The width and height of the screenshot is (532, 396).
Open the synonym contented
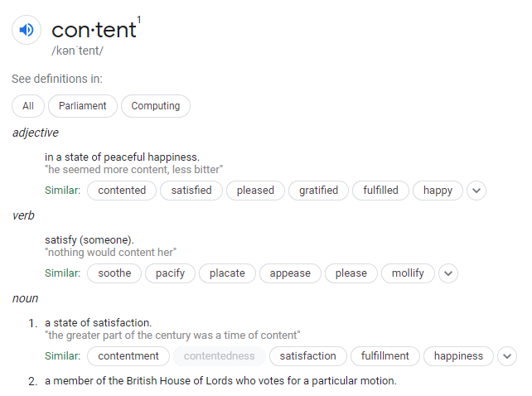coord(122,191)
